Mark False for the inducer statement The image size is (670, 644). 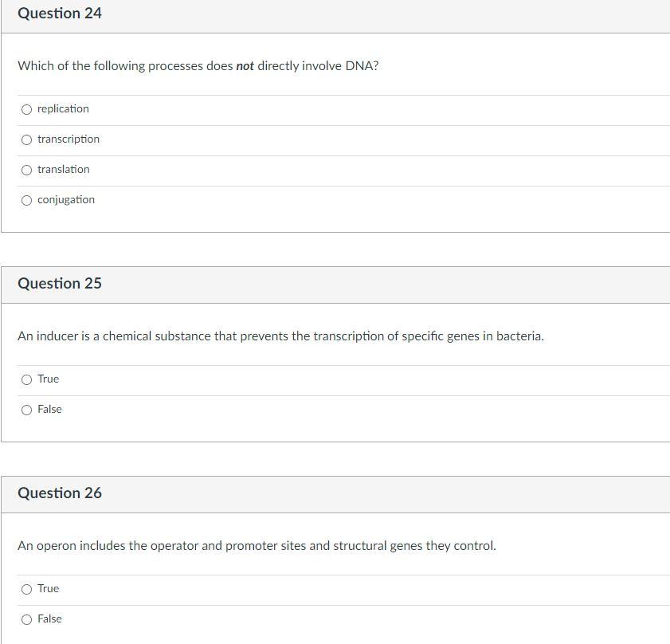click(26, 409)
